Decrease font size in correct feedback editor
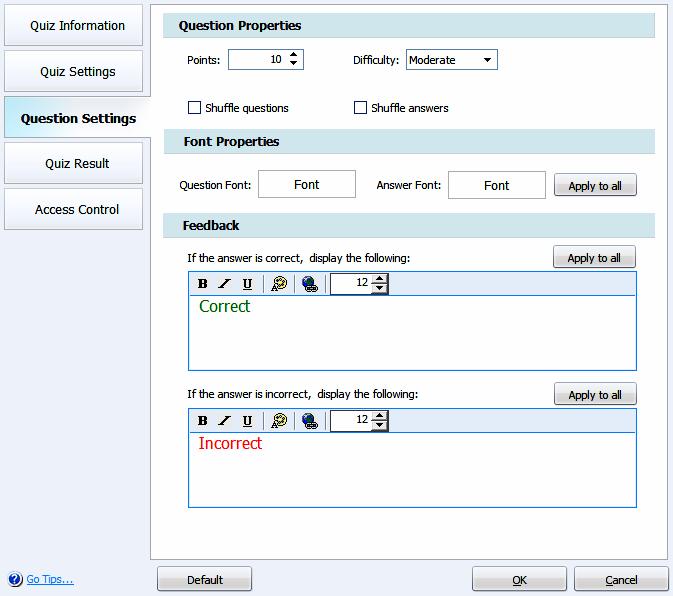 click(x=379, y=288)
